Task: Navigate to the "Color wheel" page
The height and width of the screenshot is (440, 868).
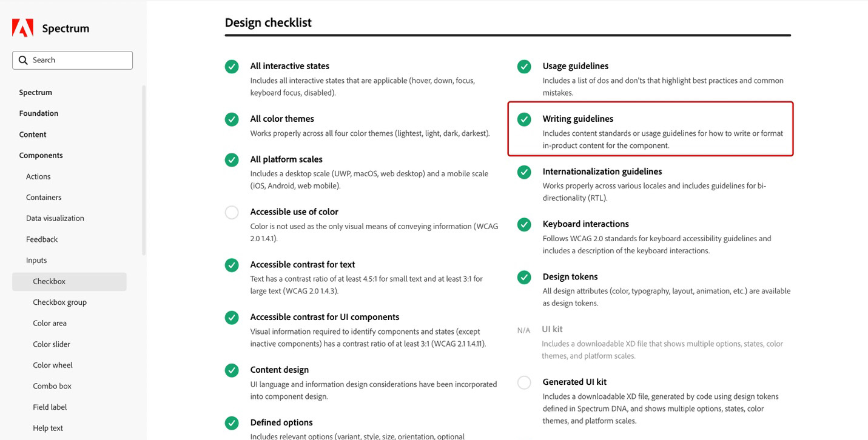Action: point(52,365)
